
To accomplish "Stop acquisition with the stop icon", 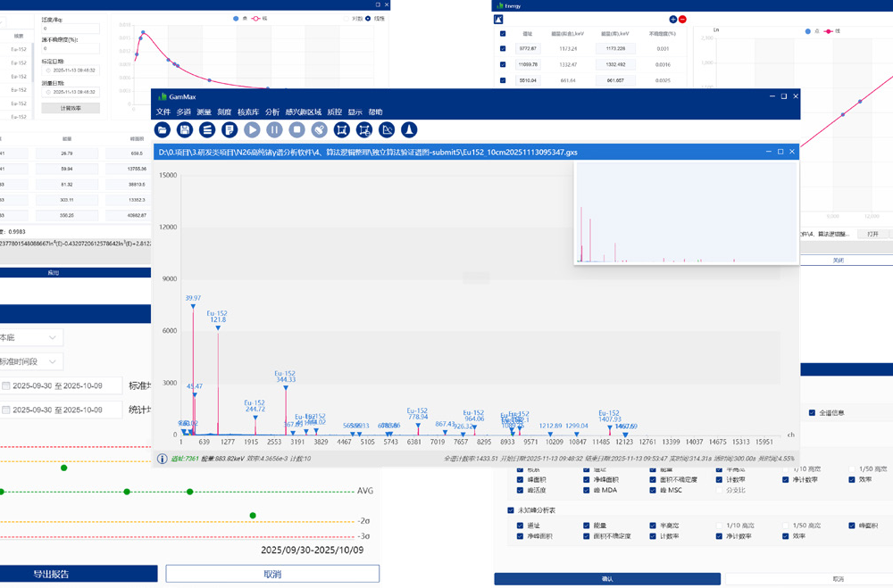I will (x=296, y=129).
